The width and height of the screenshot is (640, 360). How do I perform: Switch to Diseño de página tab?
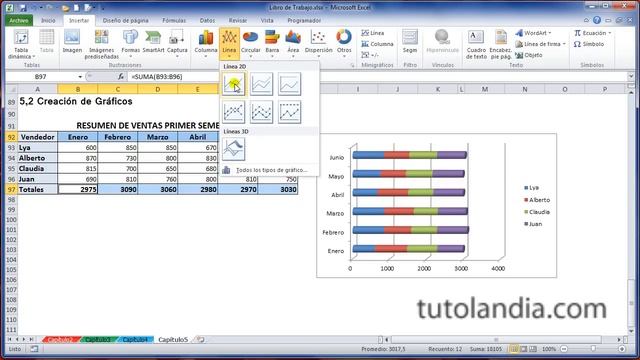pos(125,20)
